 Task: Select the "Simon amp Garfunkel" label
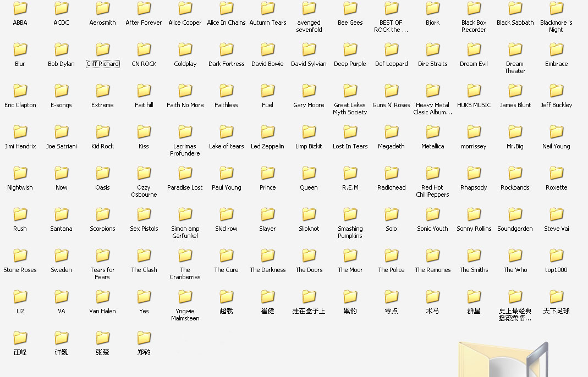[185, 232]
